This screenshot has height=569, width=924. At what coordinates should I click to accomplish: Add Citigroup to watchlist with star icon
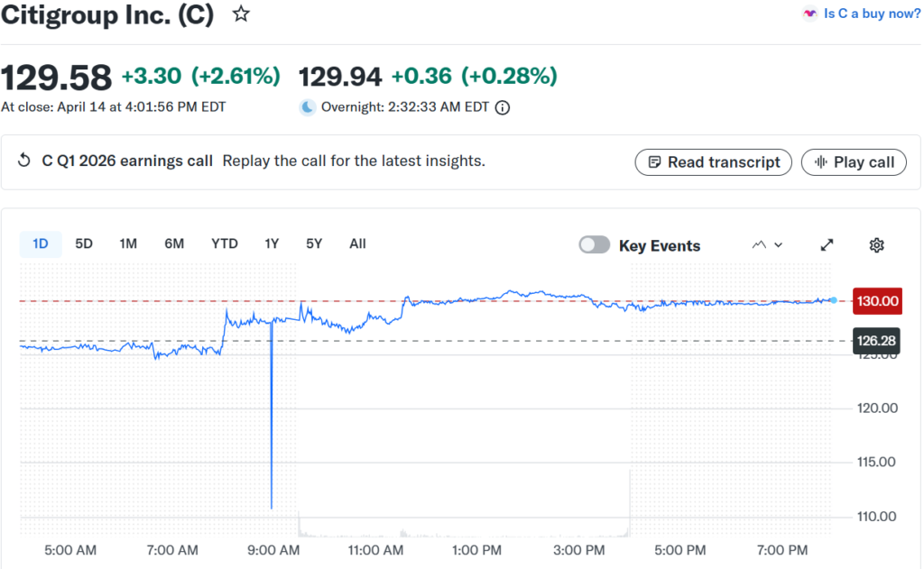pyautogui.click(x=241, y=14)
